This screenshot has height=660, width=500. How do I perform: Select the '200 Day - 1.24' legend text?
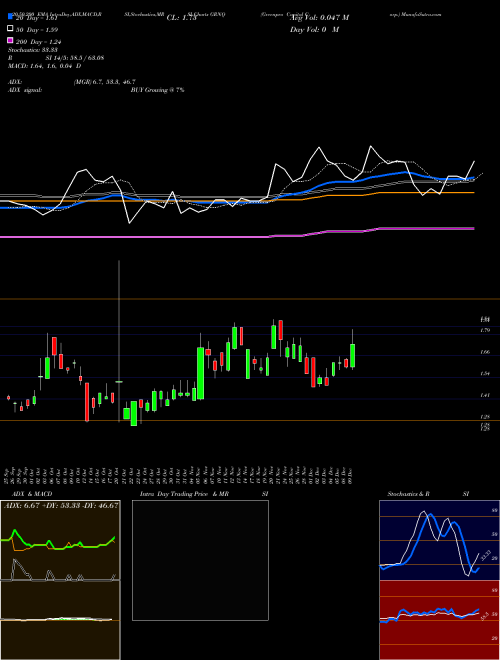click(x=39, y=42)
